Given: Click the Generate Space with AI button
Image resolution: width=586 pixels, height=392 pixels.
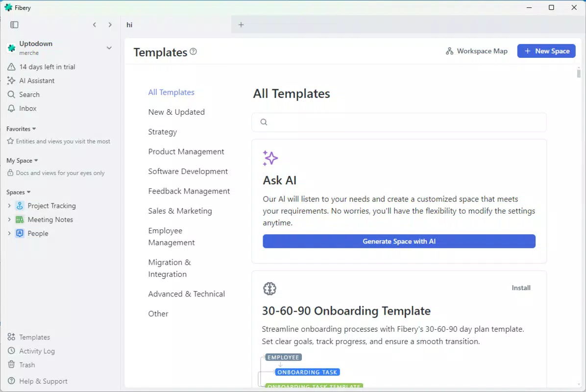Looking at the screenshot, I should [x=399, y=242].
